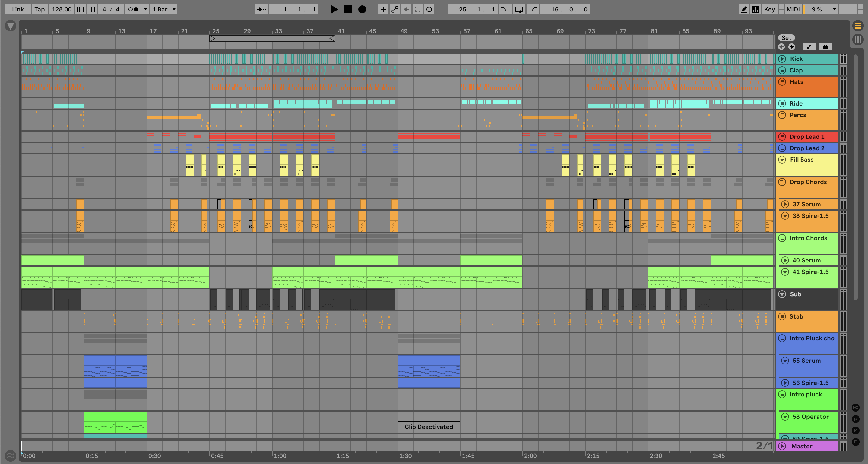
Task: Toggle Automation Mode button
Action: point(809,47)
